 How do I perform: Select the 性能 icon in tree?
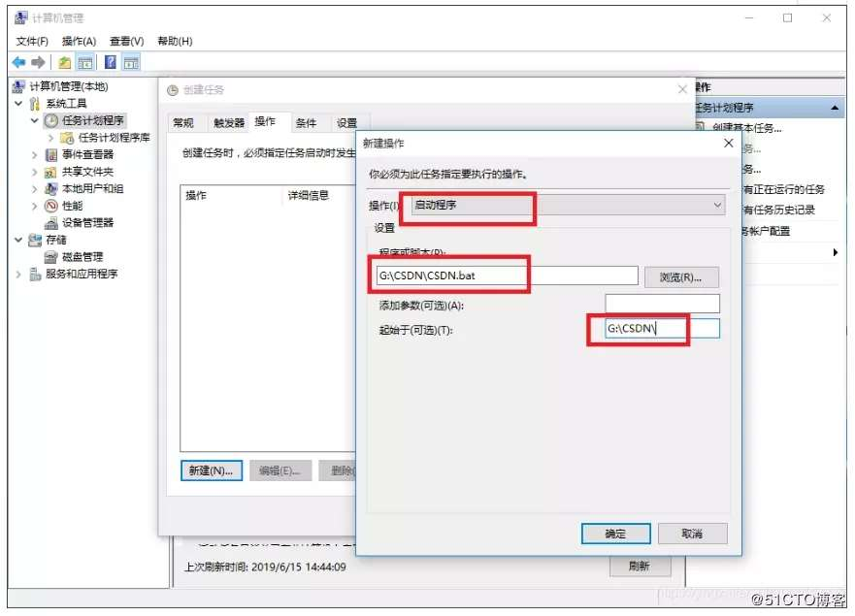click(x=51, y=206)
